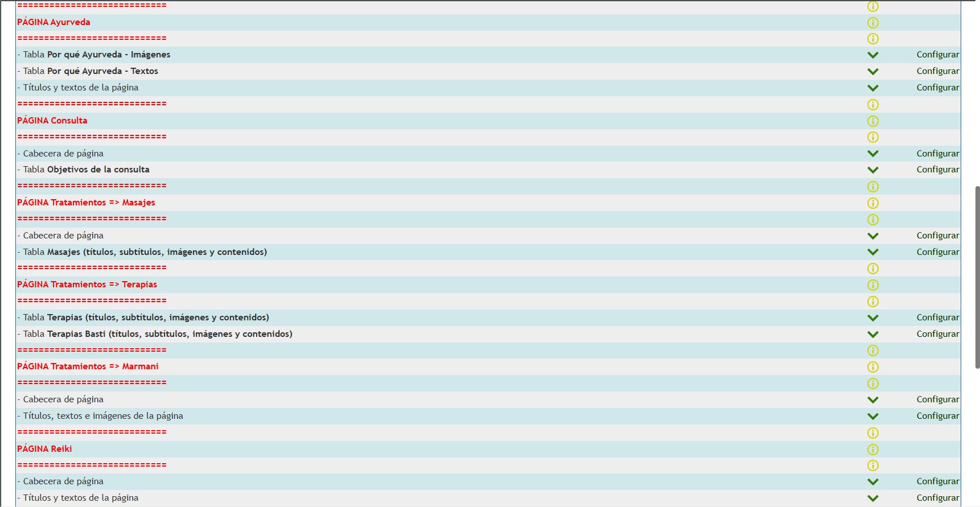Select the red heading PÁGINA Ayurveda

[x=53, y=22]
